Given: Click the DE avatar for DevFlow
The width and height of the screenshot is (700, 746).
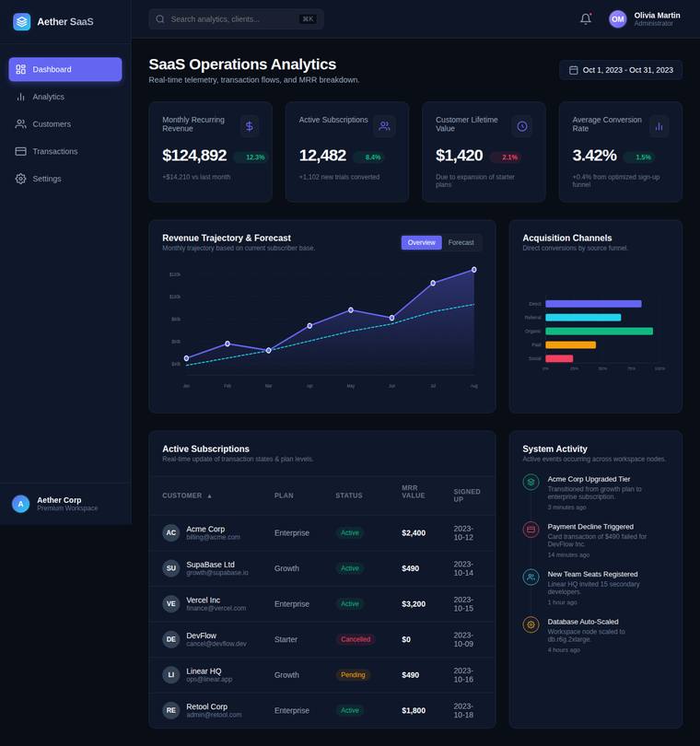Looking at the screenshot, I should [x=171, y=639].
